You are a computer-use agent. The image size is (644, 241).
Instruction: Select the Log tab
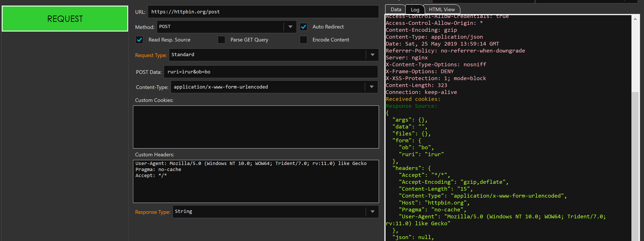(x=415, y=9)
